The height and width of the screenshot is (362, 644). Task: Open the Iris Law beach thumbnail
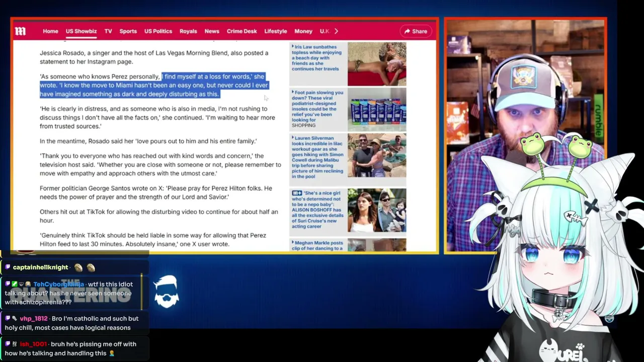tap(377, 64)
